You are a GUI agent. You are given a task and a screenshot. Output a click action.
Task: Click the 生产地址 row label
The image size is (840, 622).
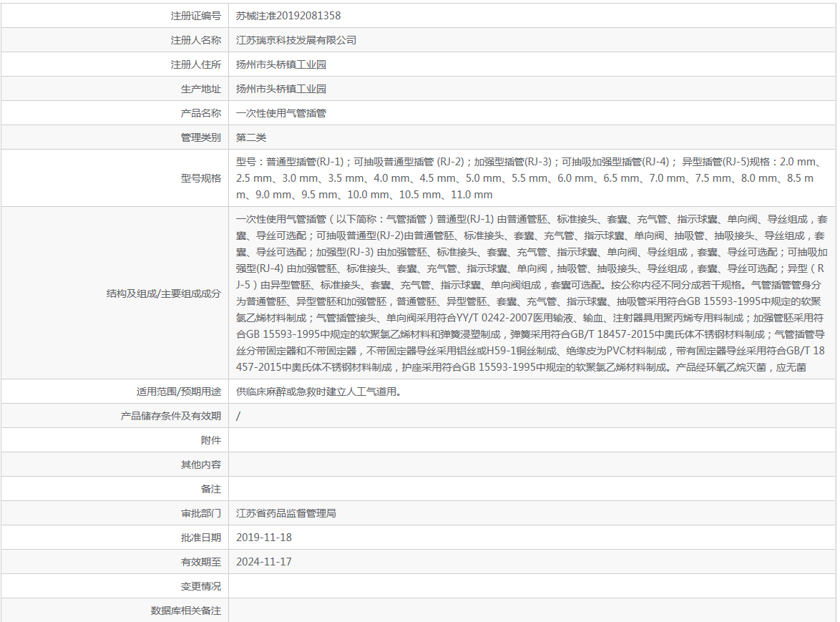[x=205, y=88]
